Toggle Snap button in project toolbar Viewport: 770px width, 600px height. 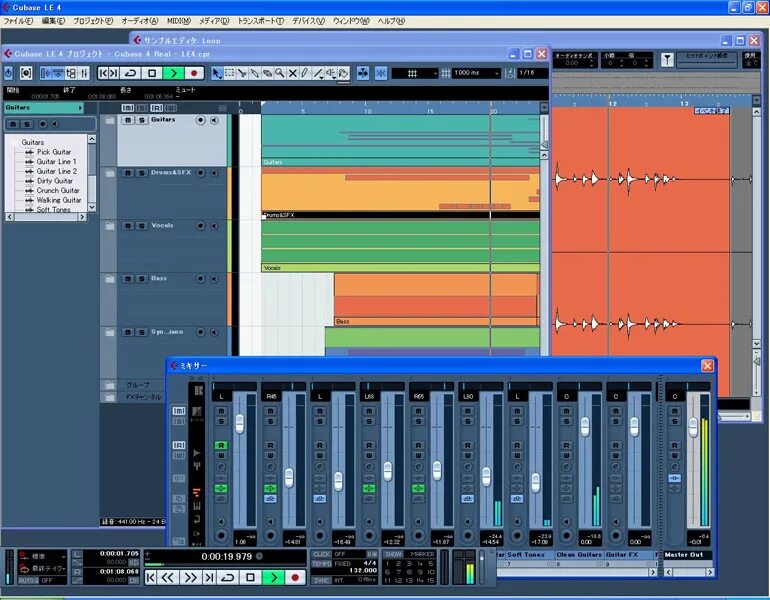point(381,73)
